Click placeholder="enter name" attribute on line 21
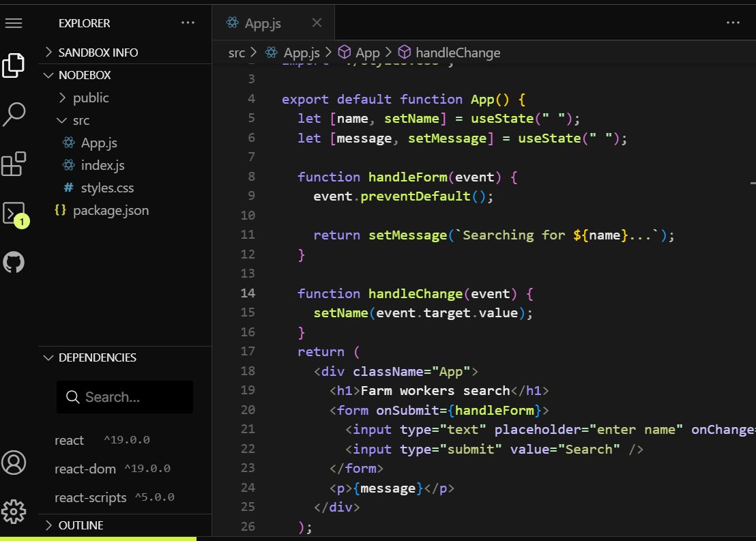 tap(589, 430)
